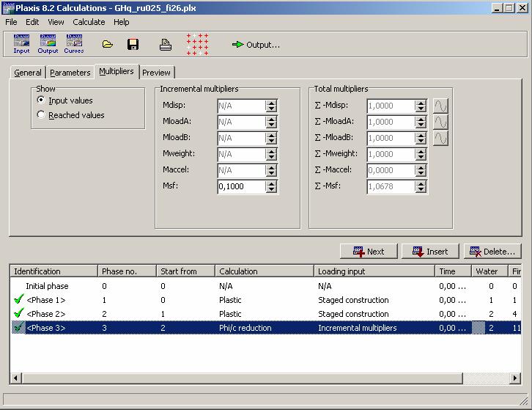Screen dimensions: 532x410
Task: Click the Sum-Mweight spinner arrows
Action: [421, 154]
